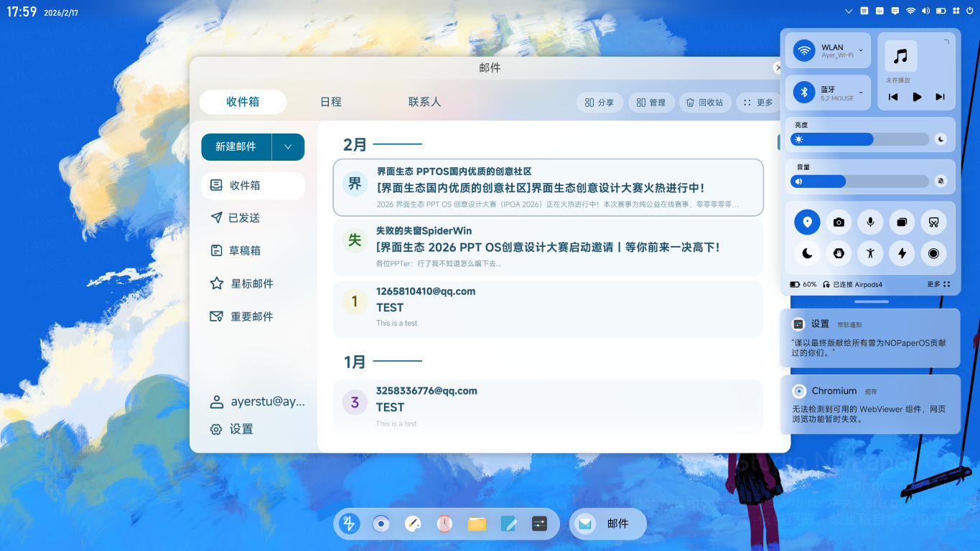980x551 pixels.
Task: Switch to the 日程 tab
Action: click(x=331, y=102)
